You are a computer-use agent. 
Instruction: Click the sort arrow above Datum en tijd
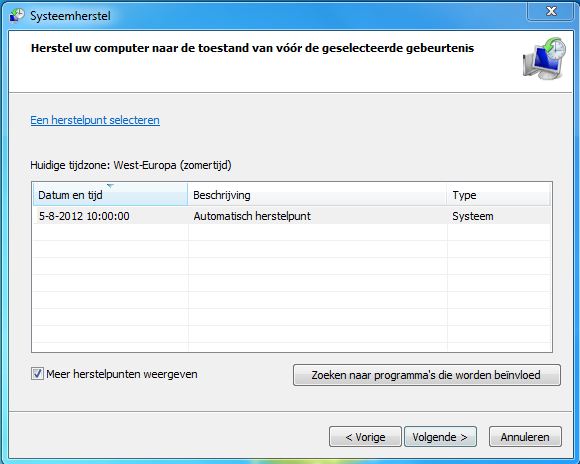(x=110, y=186)
